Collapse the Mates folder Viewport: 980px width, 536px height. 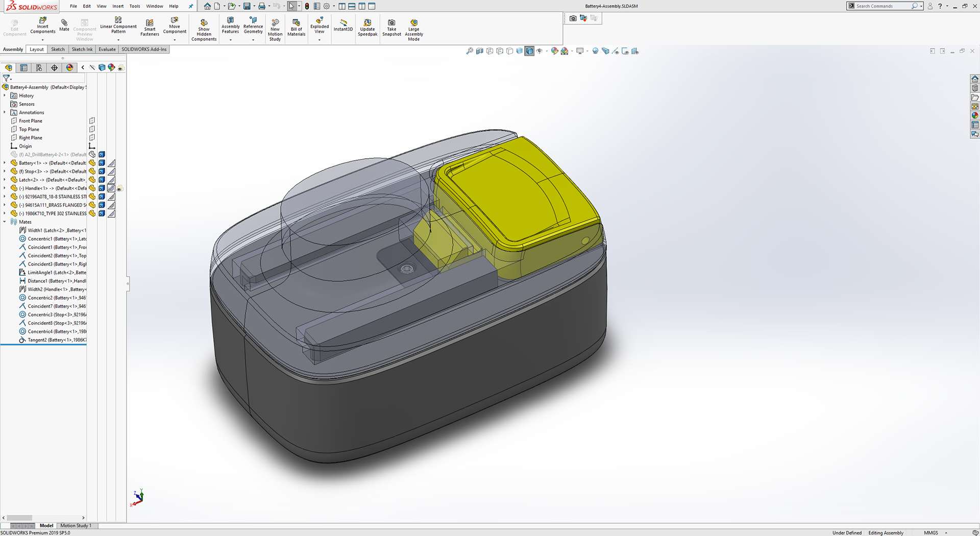(5, 222)
